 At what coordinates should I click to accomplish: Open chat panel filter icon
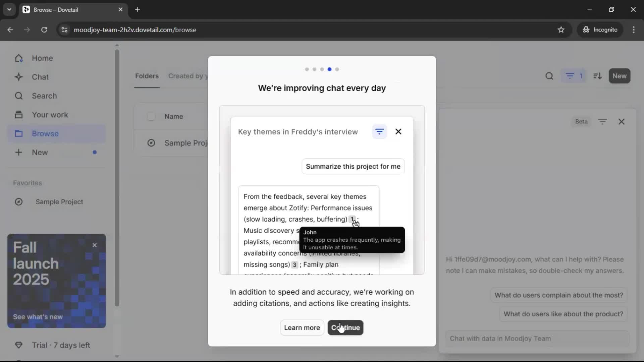(x=602, y=122)
